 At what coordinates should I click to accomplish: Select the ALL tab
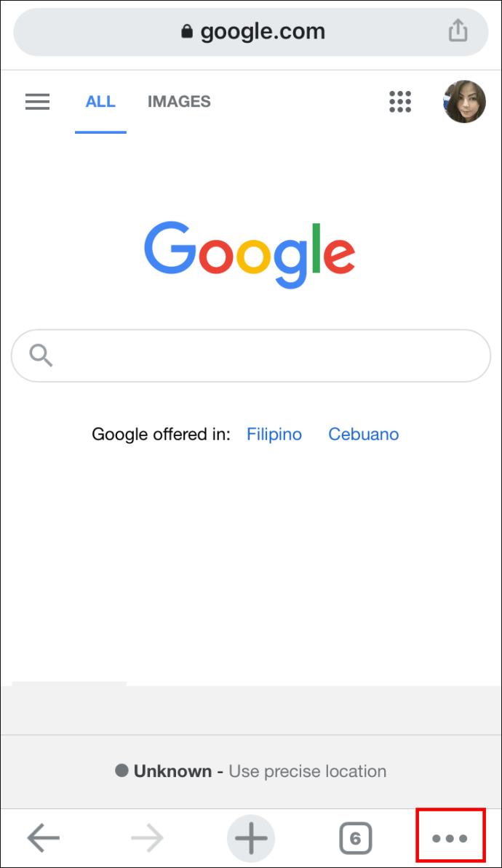click(x=100, y=102)
